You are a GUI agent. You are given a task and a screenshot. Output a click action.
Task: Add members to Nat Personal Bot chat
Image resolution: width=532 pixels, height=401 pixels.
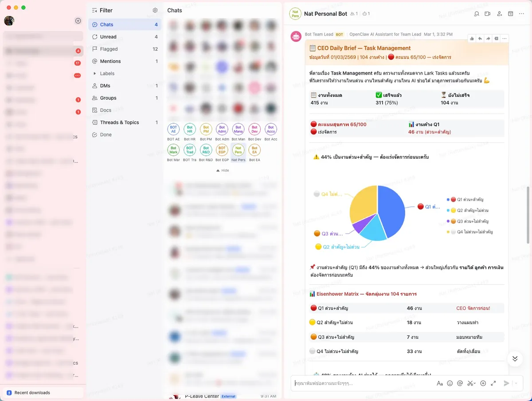coord(499,14)
